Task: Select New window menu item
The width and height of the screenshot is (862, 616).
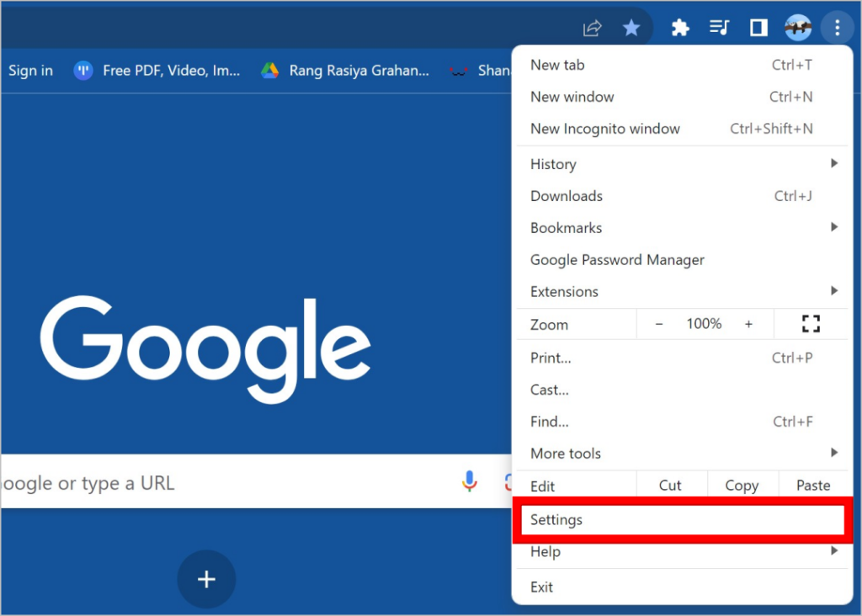Action: click(682, 97)
